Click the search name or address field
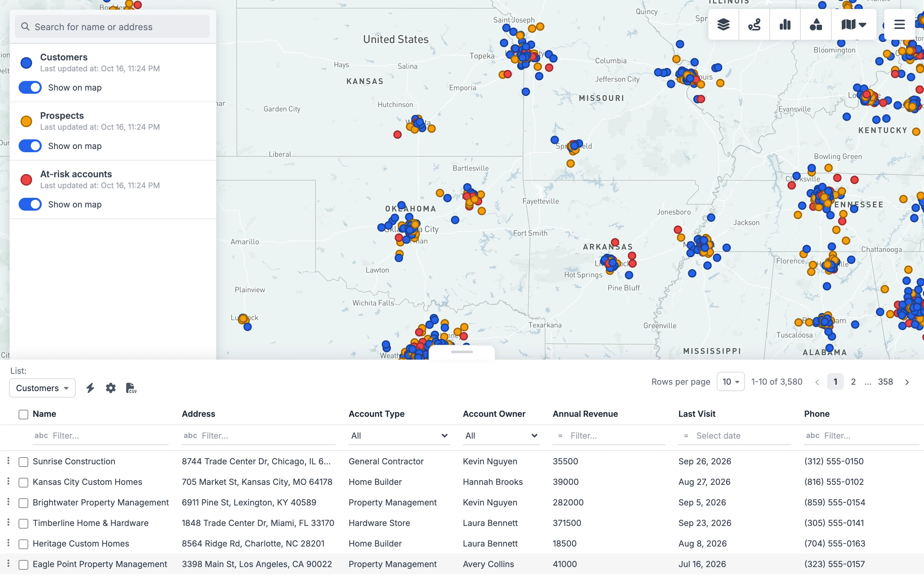 pyautogui.click(x=112, y=26)
